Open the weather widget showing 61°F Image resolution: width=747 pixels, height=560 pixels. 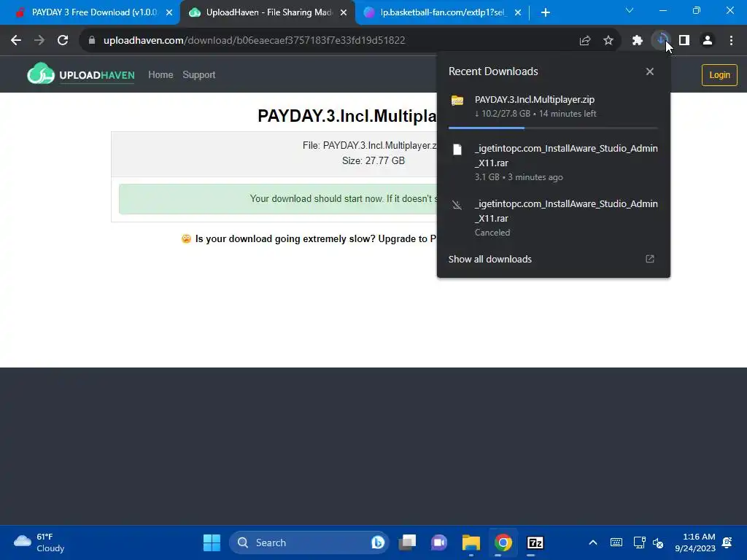point(39,542)
